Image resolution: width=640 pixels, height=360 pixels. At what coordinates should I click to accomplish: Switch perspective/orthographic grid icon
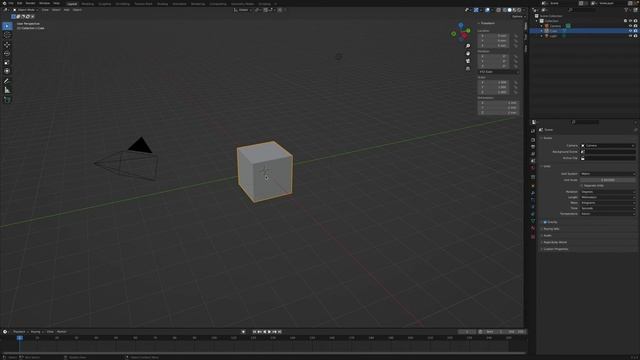tap(468, 69)
